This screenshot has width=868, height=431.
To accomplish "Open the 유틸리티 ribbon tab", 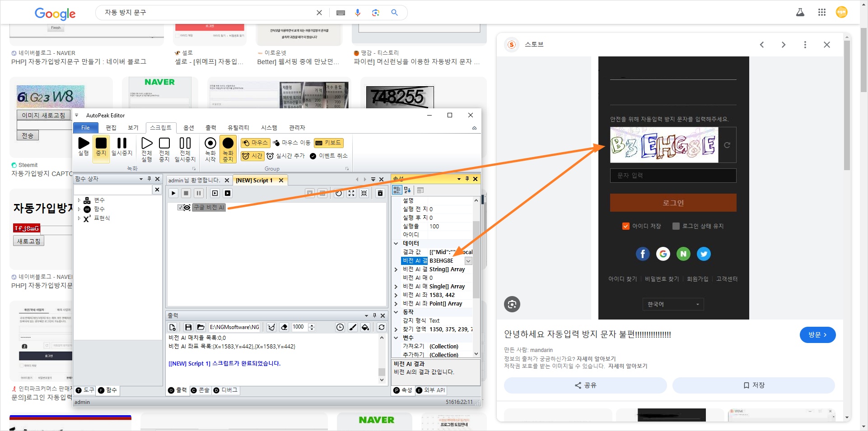I will point(238,128).
